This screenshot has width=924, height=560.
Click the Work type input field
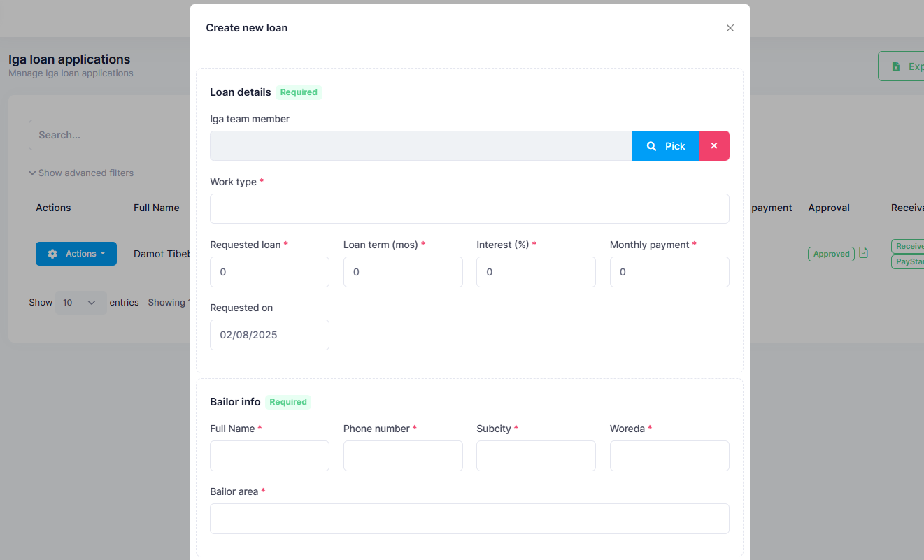point(469,209)
